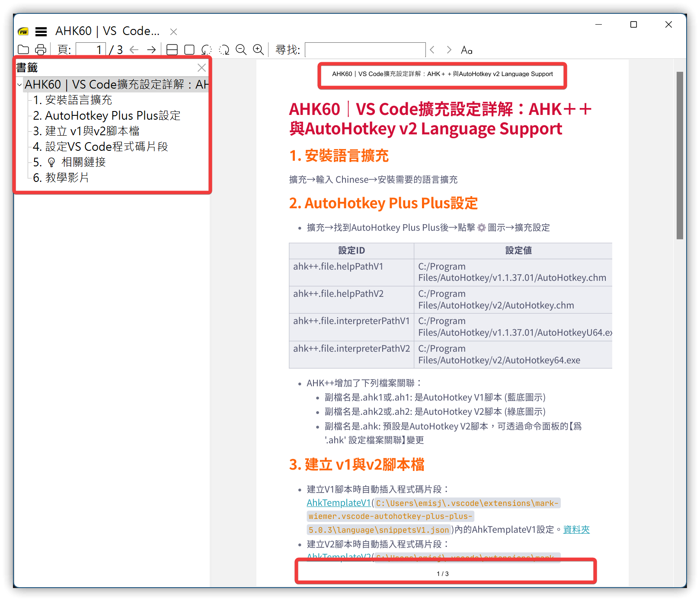This screenshot has width=700, height=601.
Task: Click the ahk++.file.interpreterPathV2 table cell
Action: (x=352, y=354)
